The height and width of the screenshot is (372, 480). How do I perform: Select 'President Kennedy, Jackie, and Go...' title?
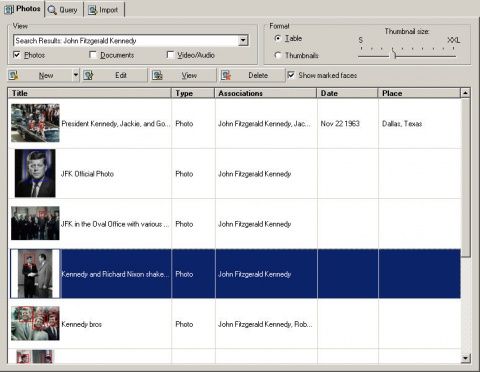[116, 124]
